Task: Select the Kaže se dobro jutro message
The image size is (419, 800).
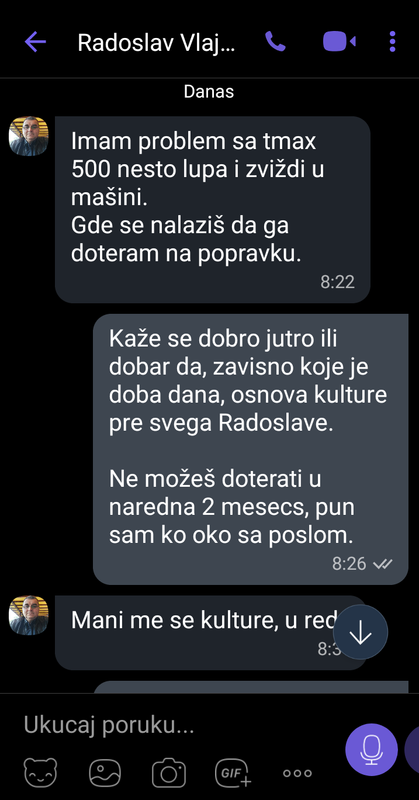Action: tap(251, 449)
